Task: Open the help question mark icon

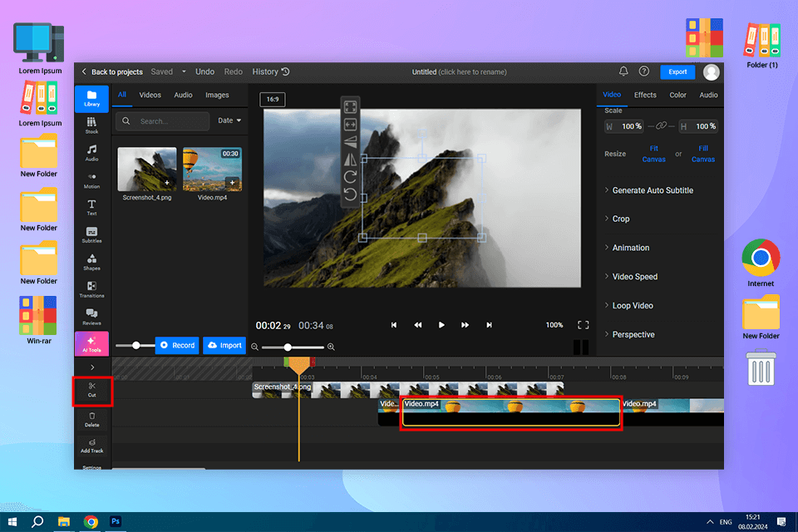Action: tap(643, 71)
